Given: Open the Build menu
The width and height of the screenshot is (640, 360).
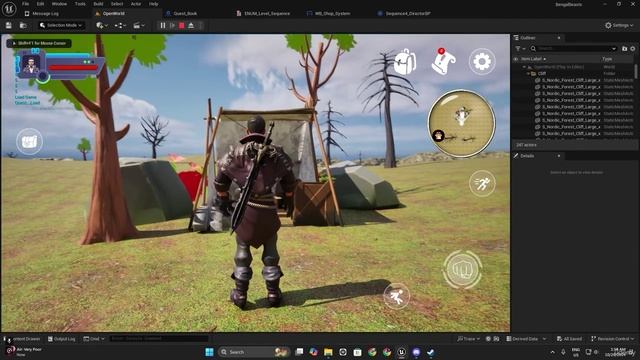Looking at the screenshot, I should (x=98, y=4).
